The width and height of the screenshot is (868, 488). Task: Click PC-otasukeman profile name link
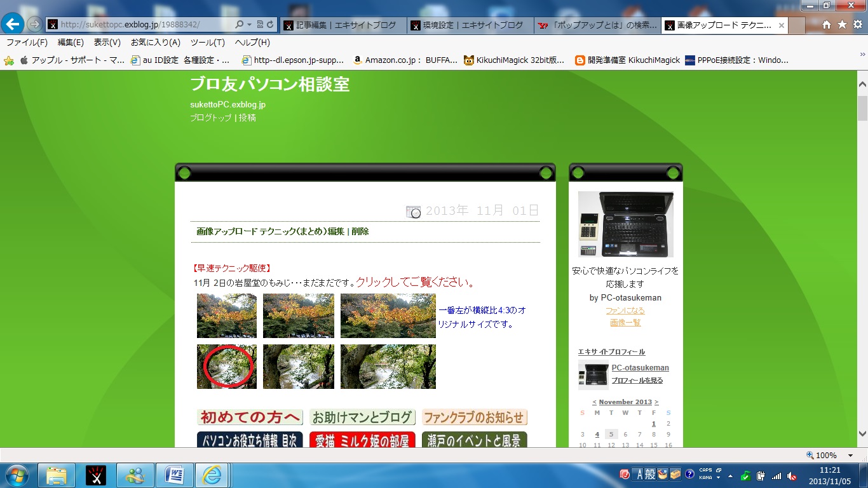point(640,368)
